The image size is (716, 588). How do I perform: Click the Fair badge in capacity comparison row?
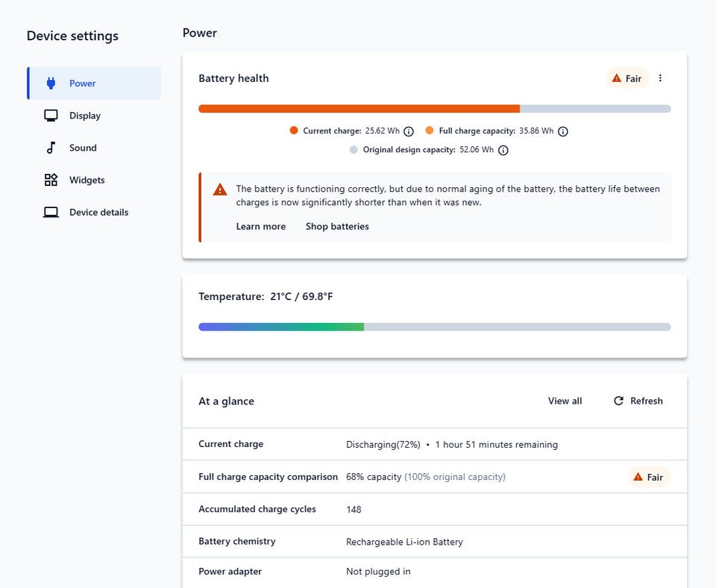[x=648, y=477]
